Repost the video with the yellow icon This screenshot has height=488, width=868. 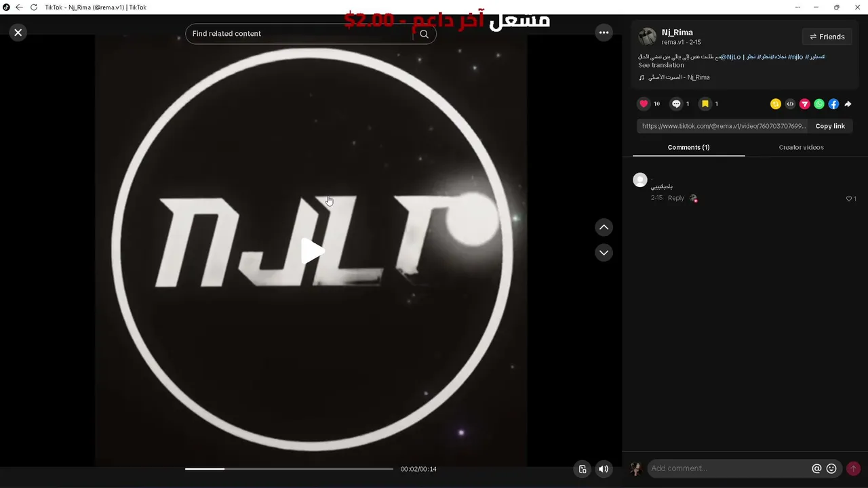click(776, 104)
